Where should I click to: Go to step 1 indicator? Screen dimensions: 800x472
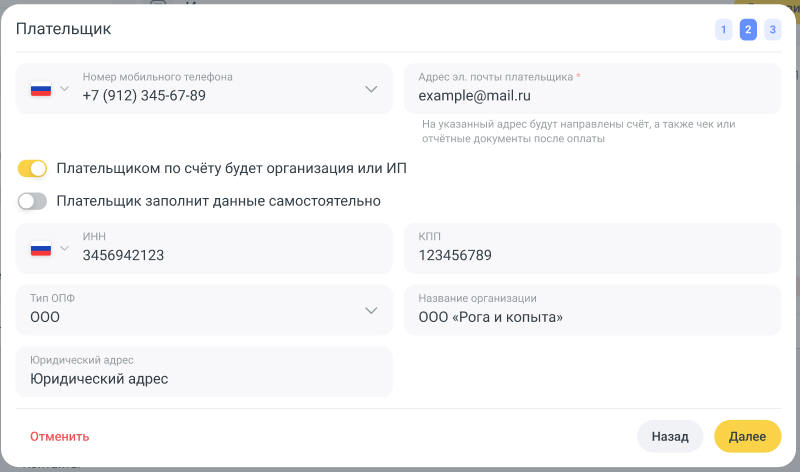coord(723,30)
